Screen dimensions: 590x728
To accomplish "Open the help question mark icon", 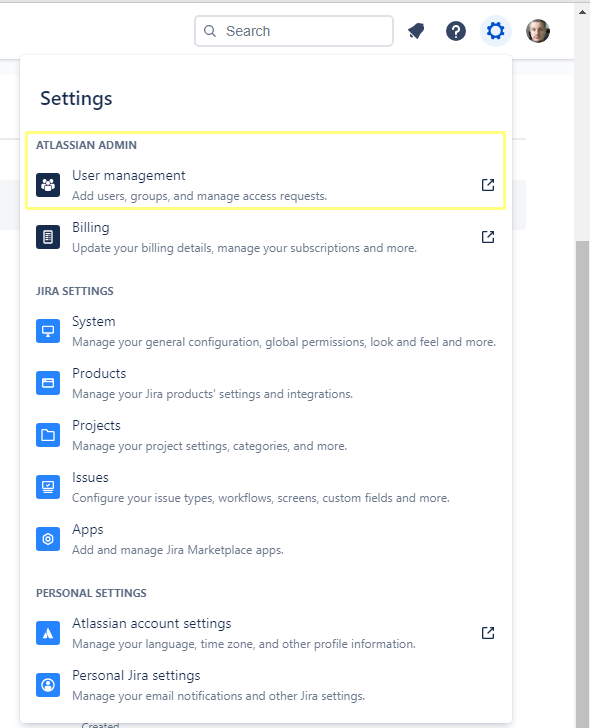I will (456, 31).
